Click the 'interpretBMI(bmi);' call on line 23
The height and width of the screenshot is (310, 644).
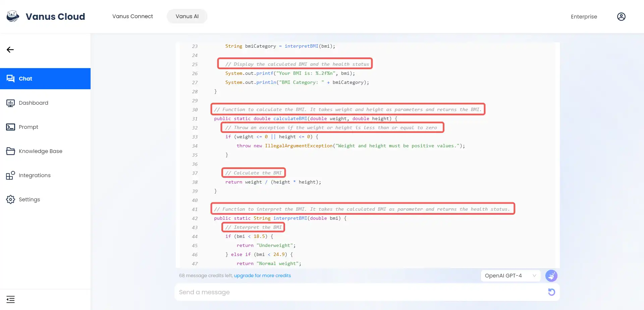tap(310, 46)
